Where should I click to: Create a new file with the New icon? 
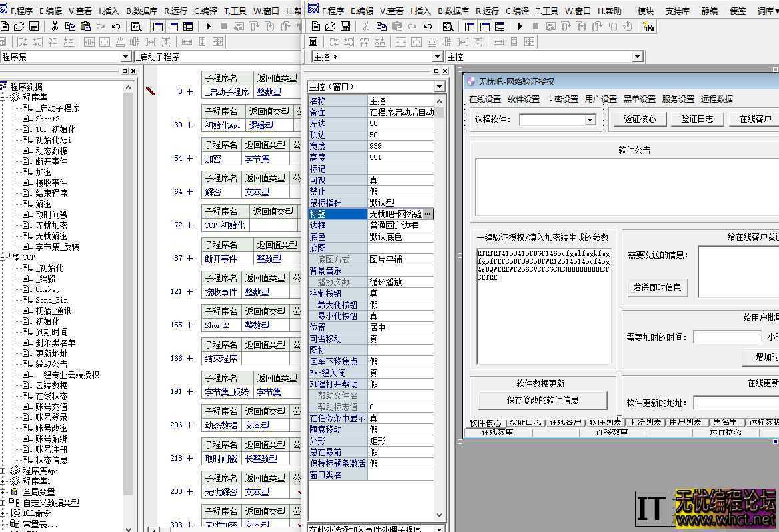[x=5, y=26]
